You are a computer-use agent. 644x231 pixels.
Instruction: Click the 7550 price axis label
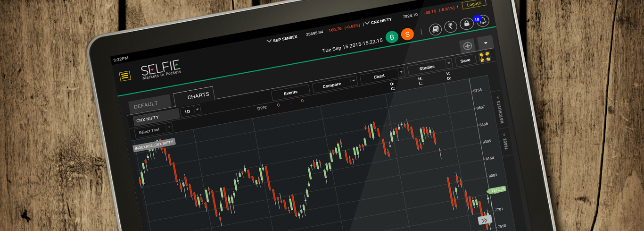(x=502, y=226)
